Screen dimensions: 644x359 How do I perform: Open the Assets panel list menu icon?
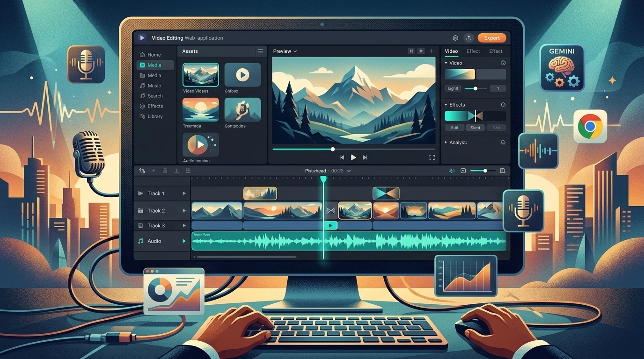tap(261, 51)
